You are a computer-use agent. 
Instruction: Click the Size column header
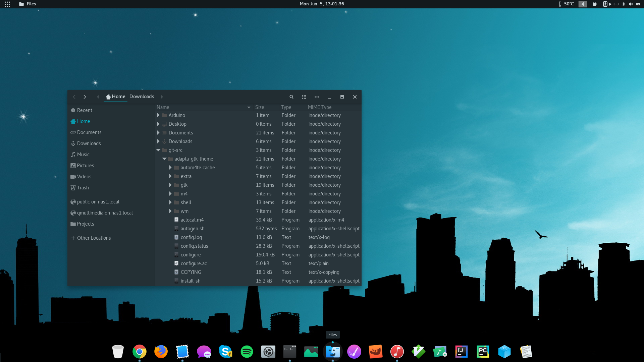pyautogui.click(x=260, y=107)
